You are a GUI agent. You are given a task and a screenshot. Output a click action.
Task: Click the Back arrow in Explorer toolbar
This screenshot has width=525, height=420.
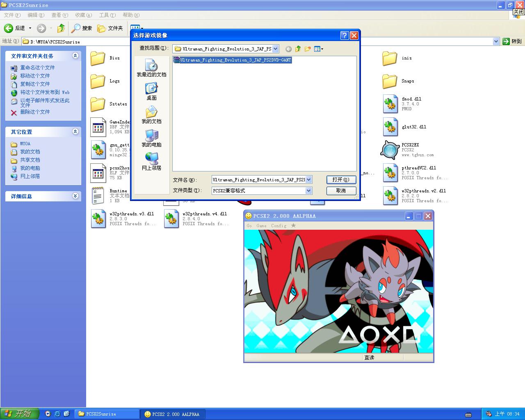coord(14,28)
